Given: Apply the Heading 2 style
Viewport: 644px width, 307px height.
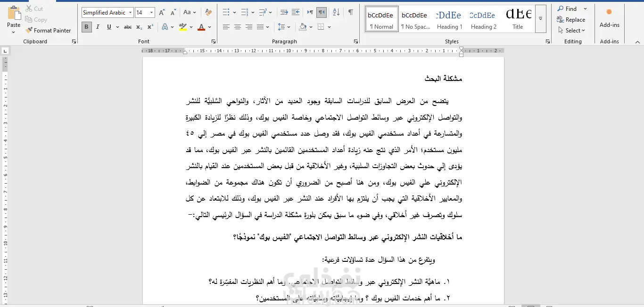Looking at the screenshot, I should (483, 19).
